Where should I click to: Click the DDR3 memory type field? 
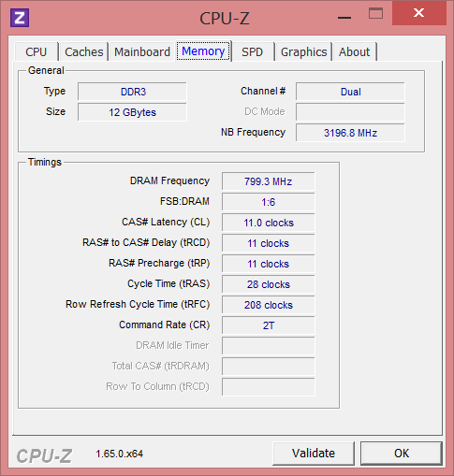(x=132, y=92)
